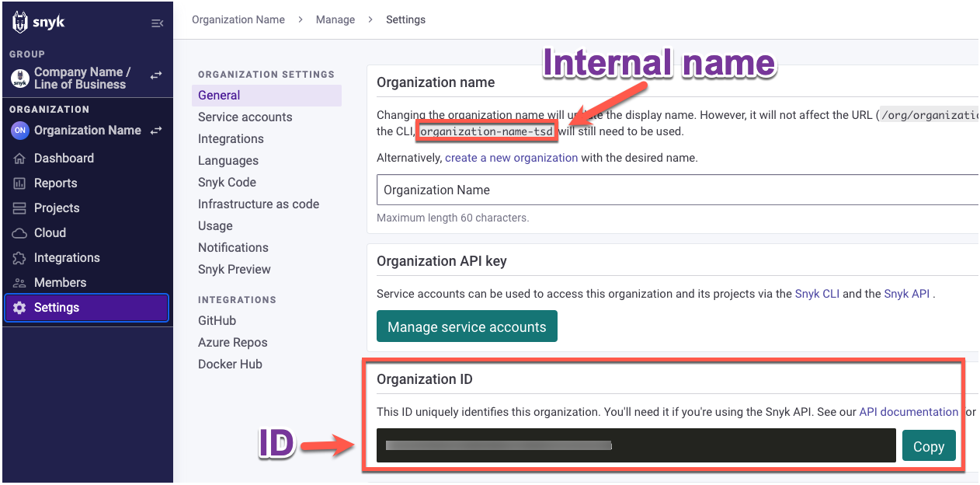This screenshot has height=485, width=980.
Task: Click the Organization Name switcher label
Action: (x=88, y=131)
